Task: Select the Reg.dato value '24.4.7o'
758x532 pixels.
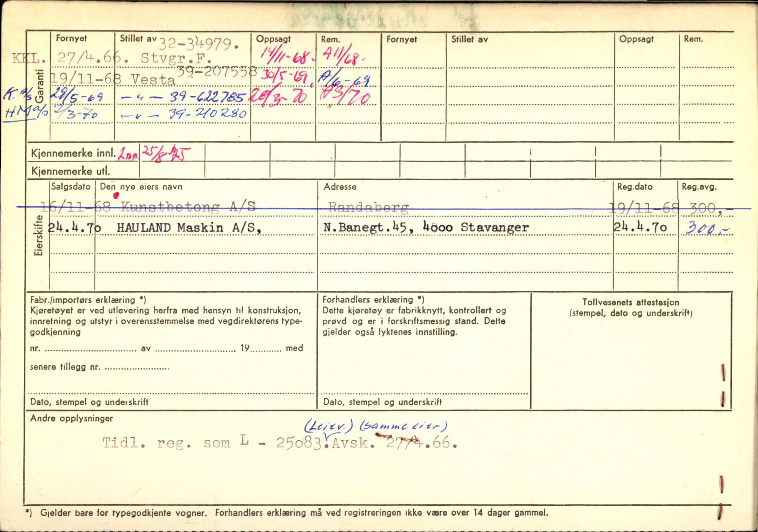Action: point(640,227)
